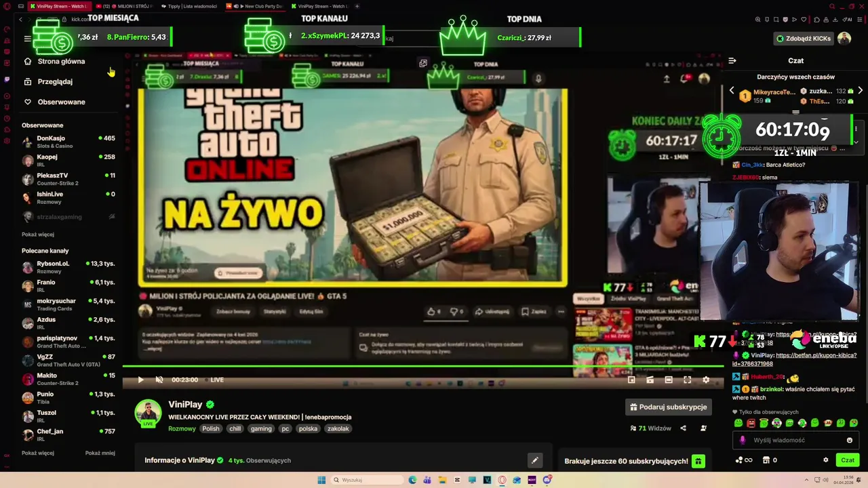This screenshot has width=868, height=488.
Task: Click the player cast icon
Action: tap(650, 380)
